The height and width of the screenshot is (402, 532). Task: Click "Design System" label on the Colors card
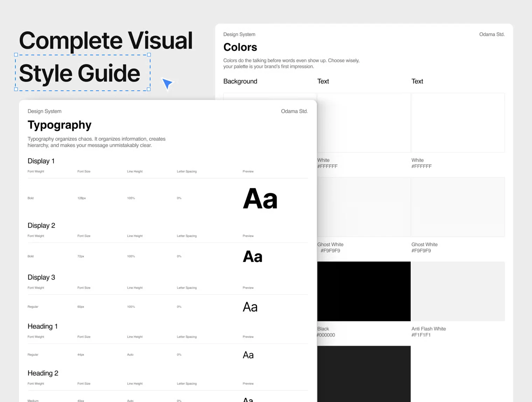(x=239, y=34)
